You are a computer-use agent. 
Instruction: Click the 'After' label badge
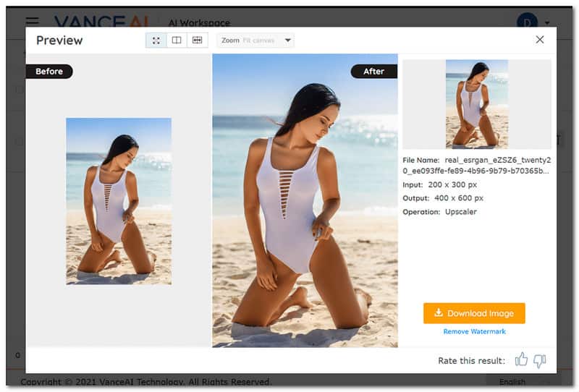point(374,71)
